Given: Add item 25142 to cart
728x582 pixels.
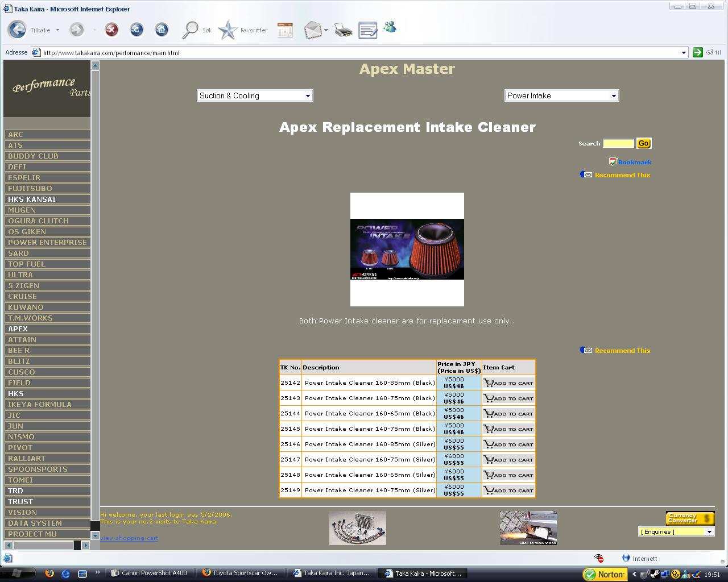Looking at the screenshot, I should pyautogui.click(x=508, y=383).
